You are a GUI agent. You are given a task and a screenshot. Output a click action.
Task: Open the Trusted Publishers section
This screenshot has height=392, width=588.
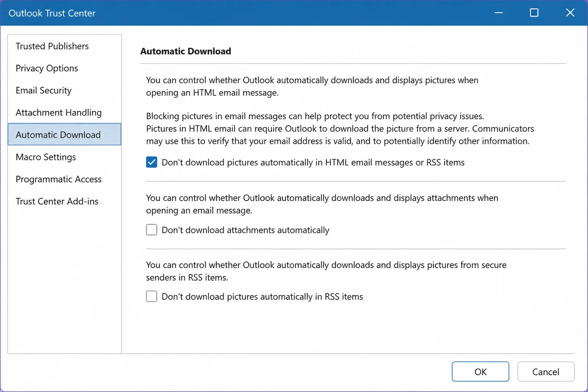click(64, 46)
